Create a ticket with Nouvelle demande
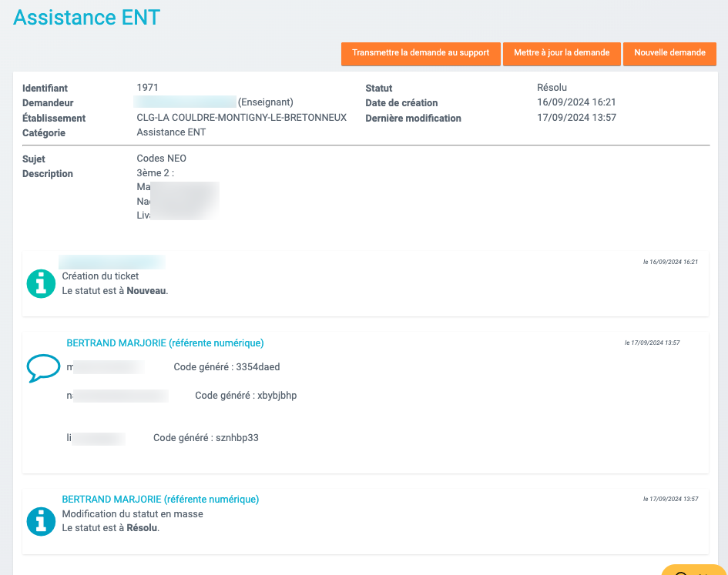Screen dimensions: 728x575 (669, 53)
